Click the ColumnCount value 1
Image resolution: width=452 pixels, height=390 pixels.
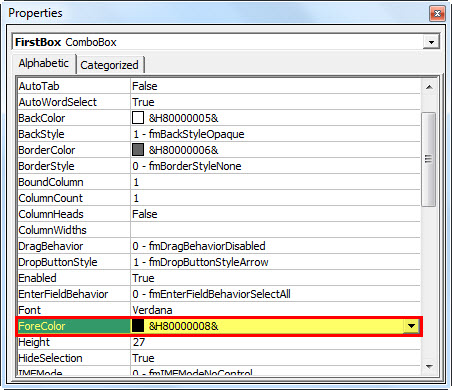(136, 198)
